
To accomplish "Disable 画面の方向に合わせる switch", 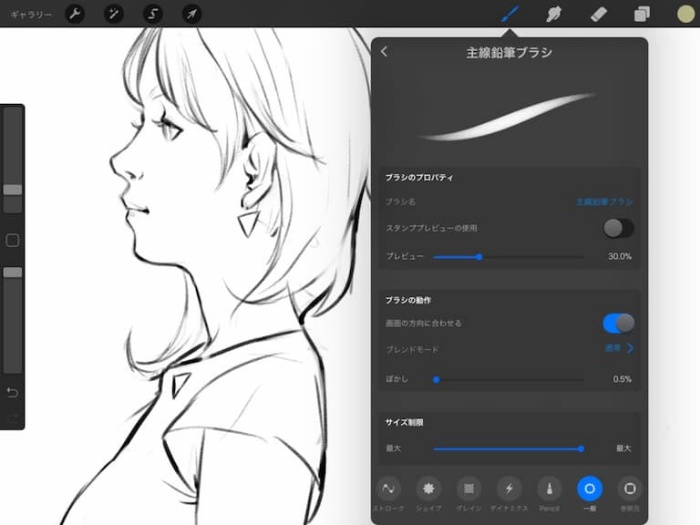I will click(x=618, y=323).
